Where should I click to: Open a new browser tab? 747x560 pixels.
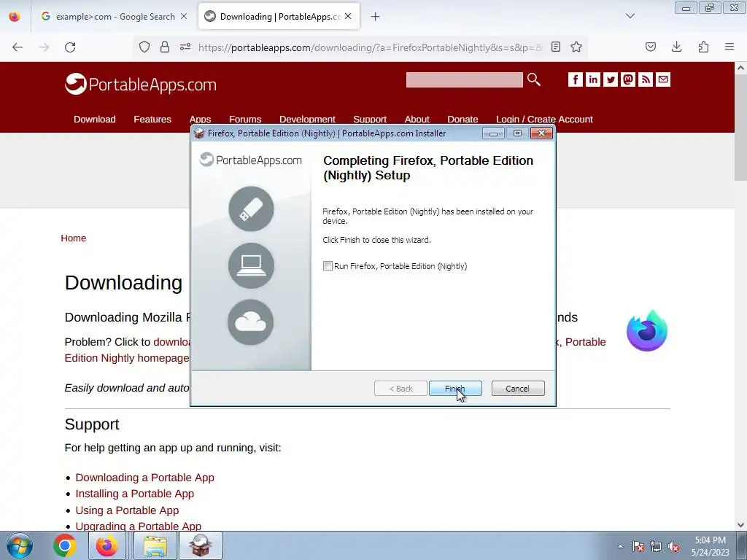click(376, 17)
